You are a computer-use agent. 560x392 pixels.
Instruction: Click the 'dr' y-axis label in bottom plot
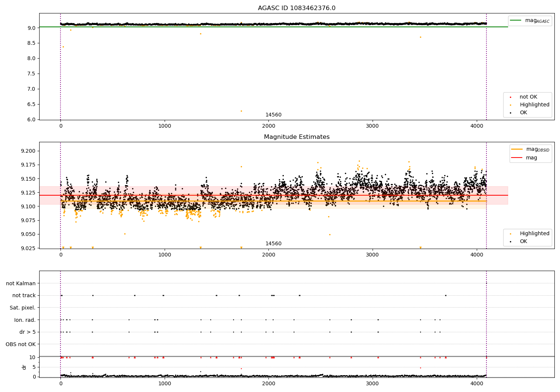click(x=24, y=367)
